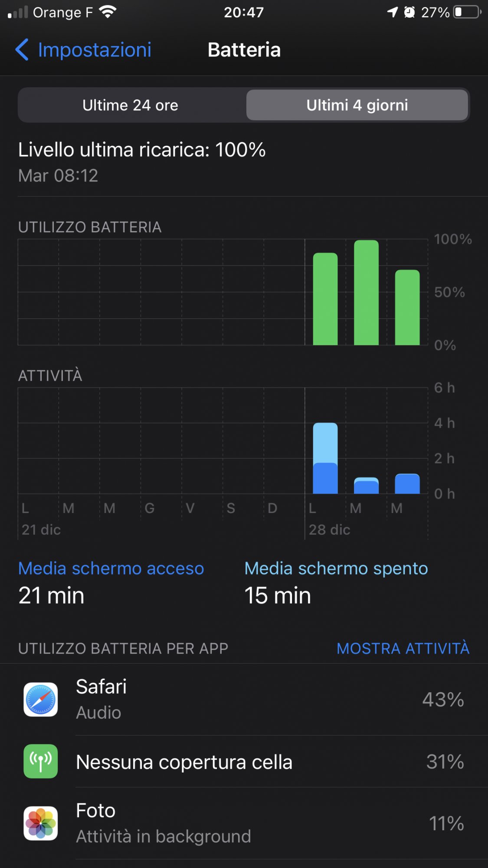The height and width of the screenshot is (868, 488).
Task: Open the Safari app icon
Action: click(41, 699)
